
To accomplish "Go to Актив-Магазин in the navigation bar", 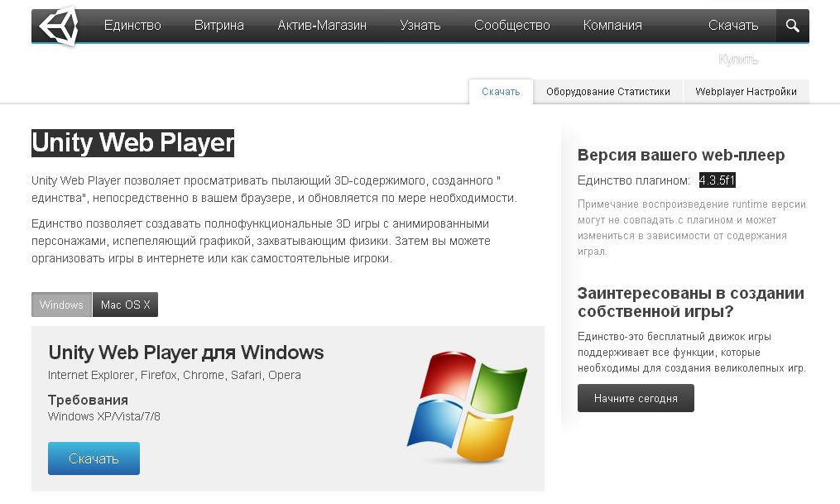I will [322, 25].
